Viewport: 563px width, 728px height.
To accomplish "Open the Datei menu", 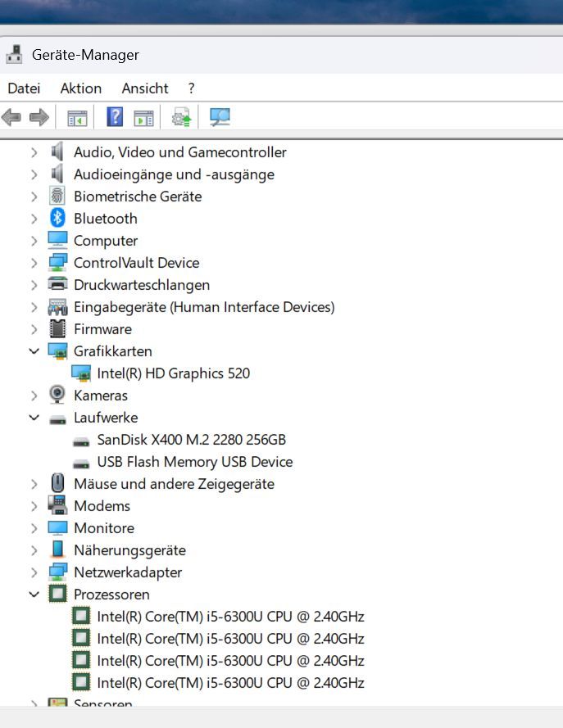I will coord(24,88).
